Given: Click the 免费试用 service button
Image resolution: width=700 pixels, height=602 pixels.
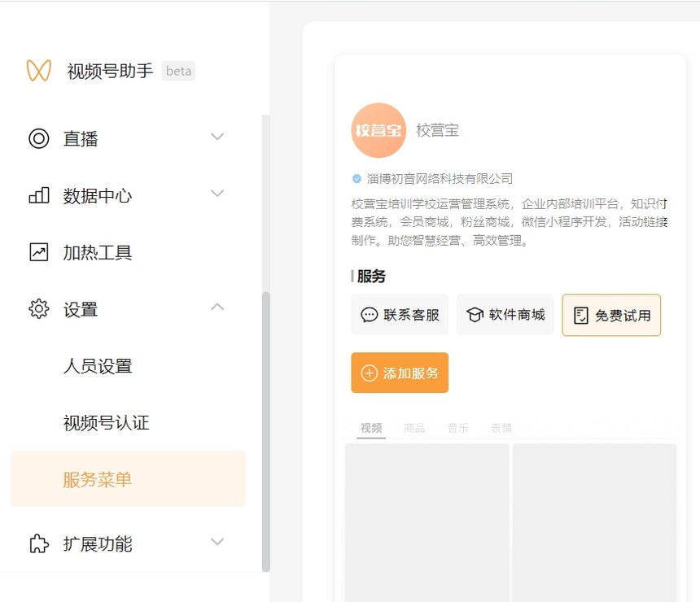Looking at the screenshot, I should pyautogui.click(x=611, y=315).
